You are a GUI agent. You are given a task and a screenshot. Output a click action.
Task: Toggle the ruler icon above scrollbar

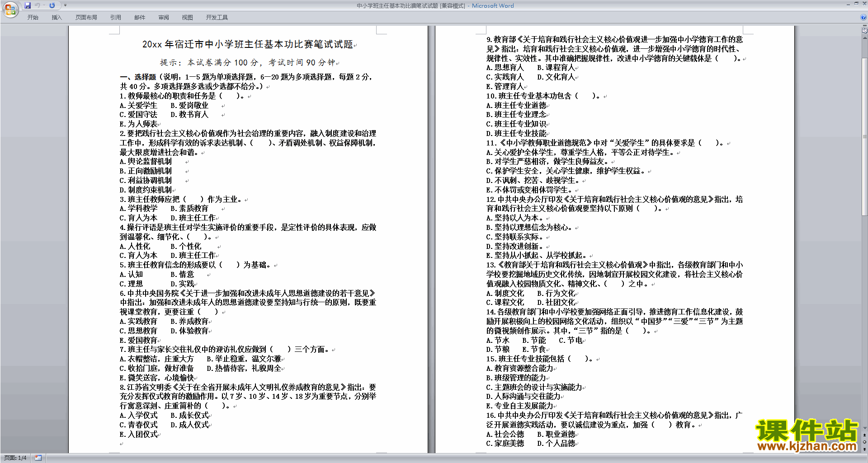(x=865, y=30)
